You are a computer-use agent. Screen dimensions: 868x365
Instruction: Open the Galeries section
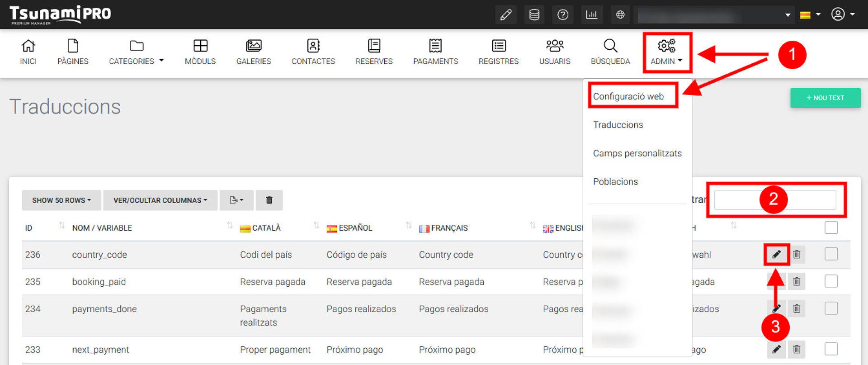point(253,52)
